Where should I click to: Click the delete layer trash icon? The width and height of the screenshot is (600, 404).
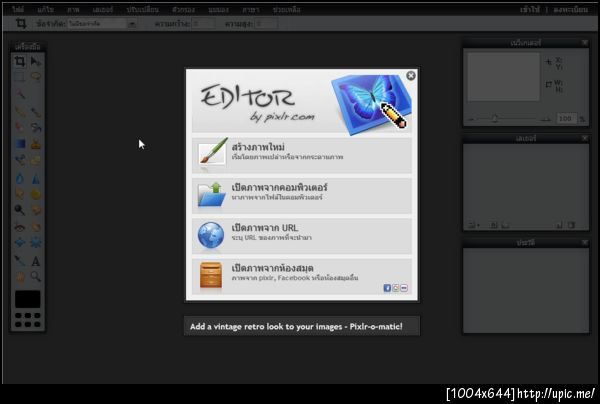click(571, 225)
